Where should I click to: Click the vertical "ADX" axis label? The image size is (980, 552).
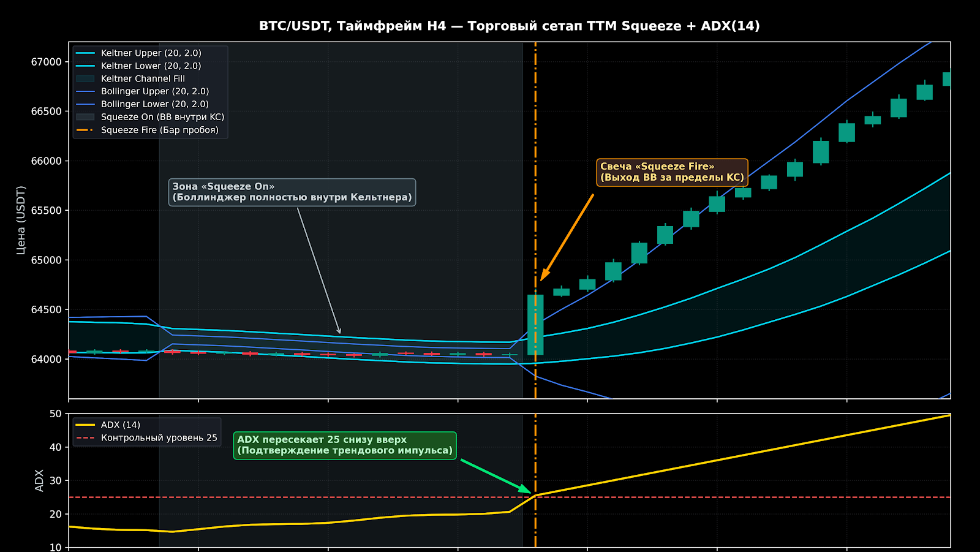click(39, 480)
